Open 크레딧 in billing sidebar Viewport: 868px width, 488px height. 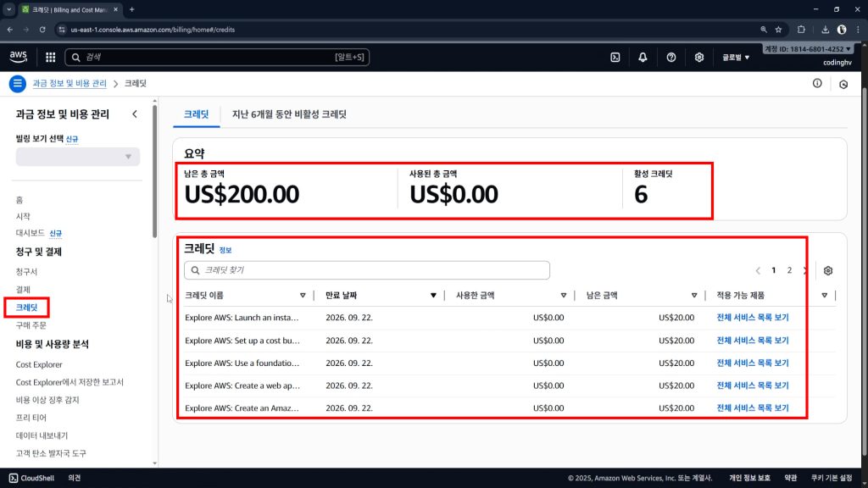pyautogui.click(x=26, y=307)
